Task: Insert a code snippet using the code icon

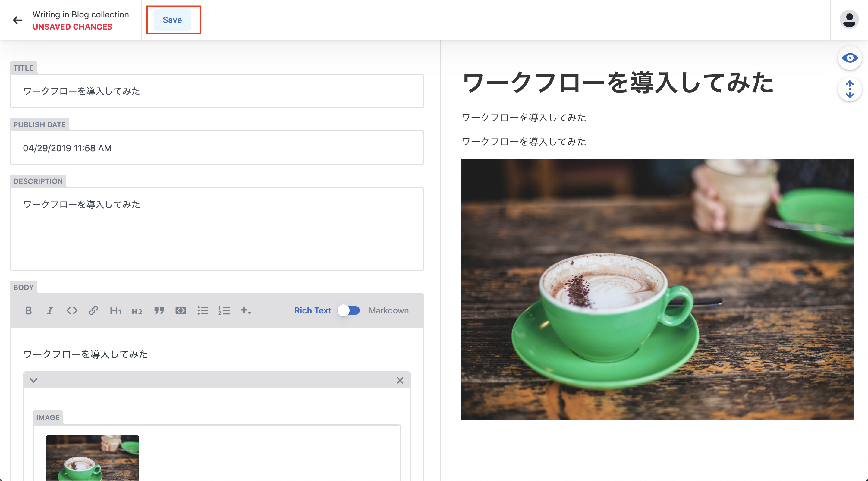Action: pyautogui.click(x=71, y=310)
